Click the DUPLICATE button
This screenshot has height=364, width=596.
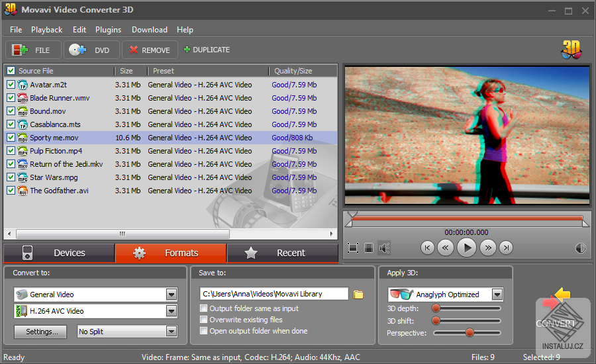pyautogui.click(x=207, y=50)
